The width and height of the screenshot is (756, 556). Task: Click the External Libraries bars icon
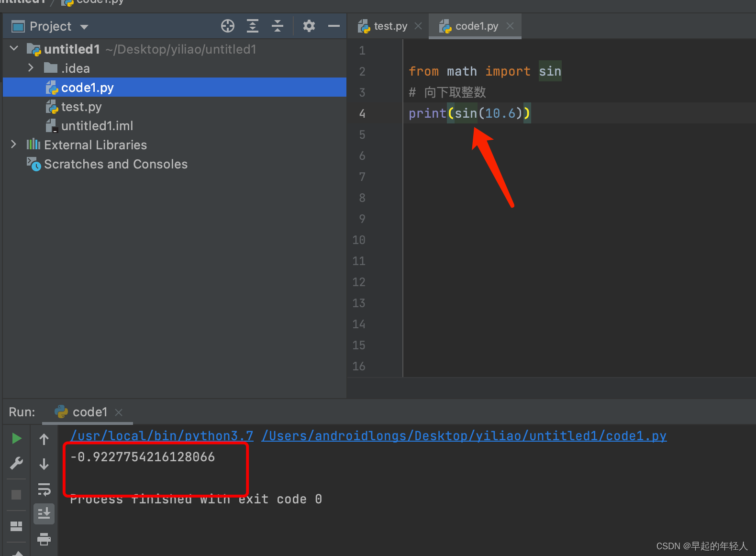pyautogui.click(x=33, y=144)
